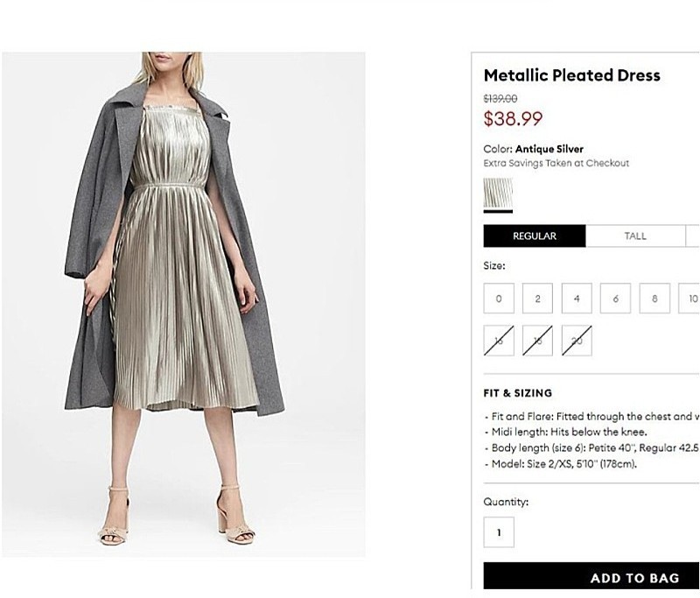Select size 0

[499, 299]
